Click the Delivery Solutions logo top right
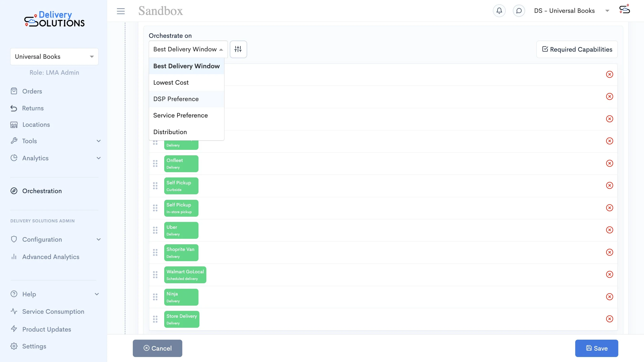This screenshot has width=644, height=362. [x=624, y=9]
